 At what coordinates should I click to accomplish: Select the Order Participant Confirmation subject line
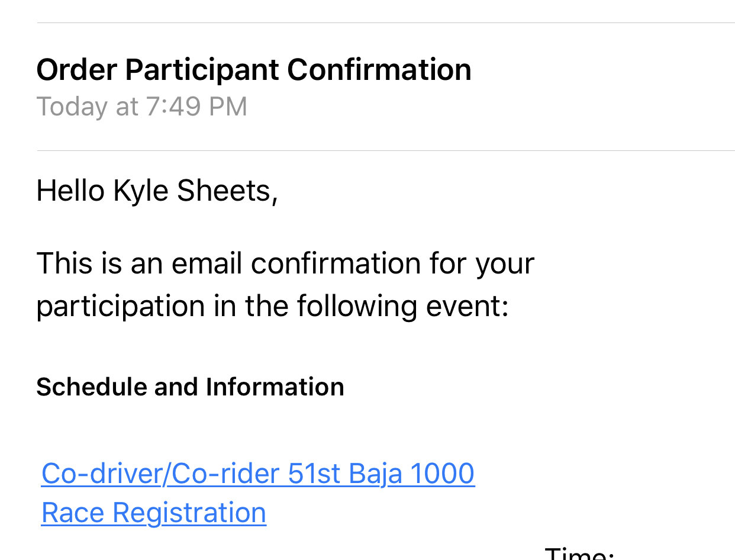(254, 70)
